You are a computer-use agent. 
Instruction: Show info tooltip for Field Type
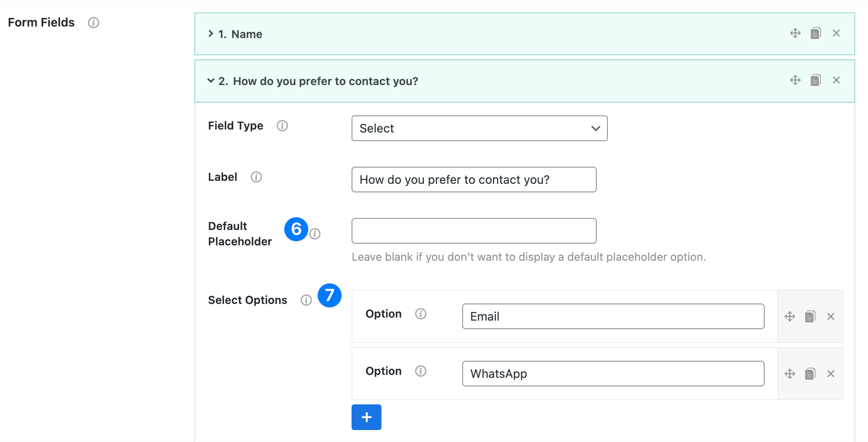pyautogui.click(x=282, y=126)
